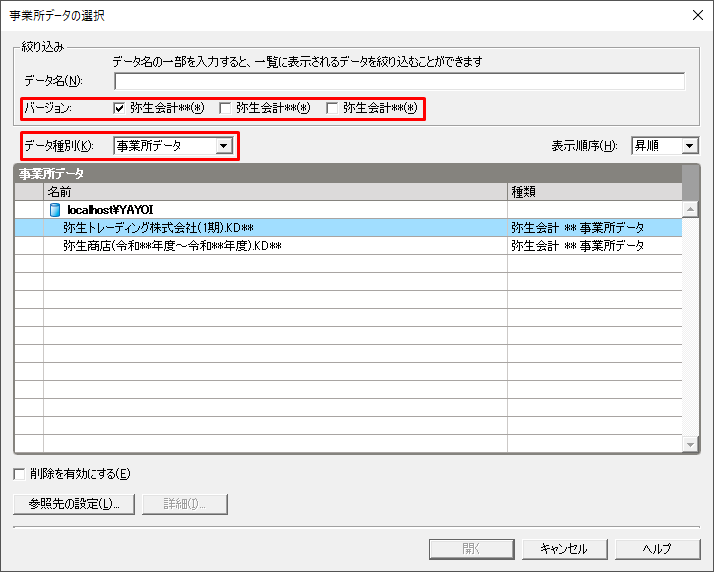Click the 種類 cell of 弥生トレーディング row
The width and height of the screenshot is (714, 572).
[x=595, y=228]
